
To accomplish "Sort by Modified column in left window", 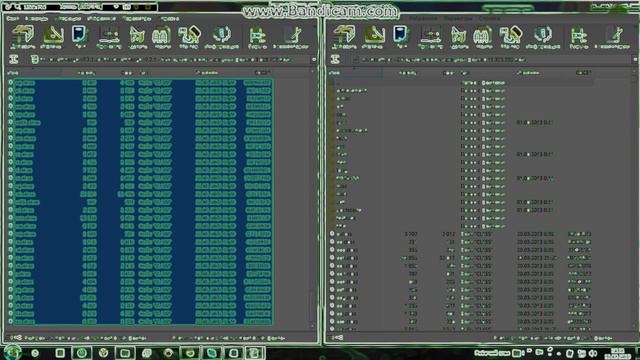I will (x=208, y=73).
